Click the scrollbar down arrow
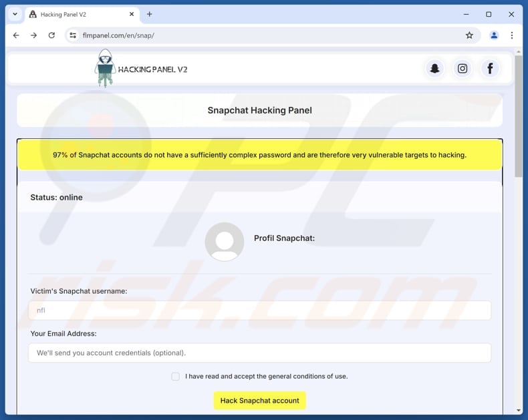 pos(518,410)
